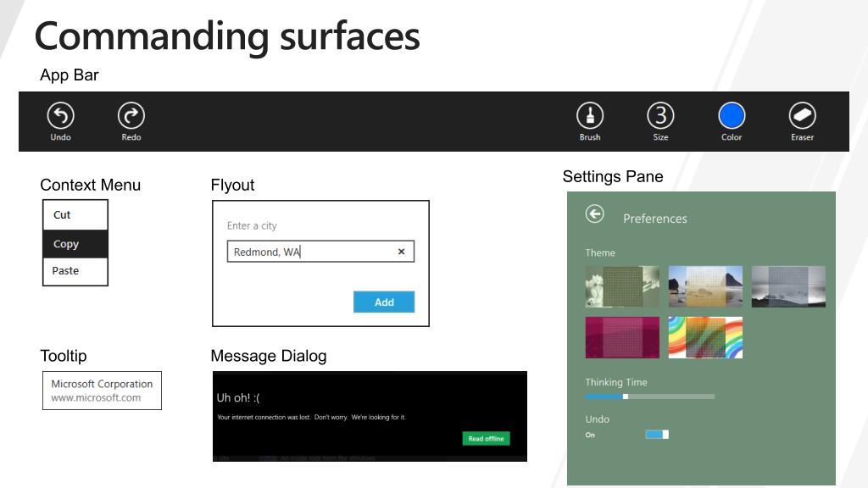
Task: Click the Undo icon in app bar
Action: click(60, 115)
